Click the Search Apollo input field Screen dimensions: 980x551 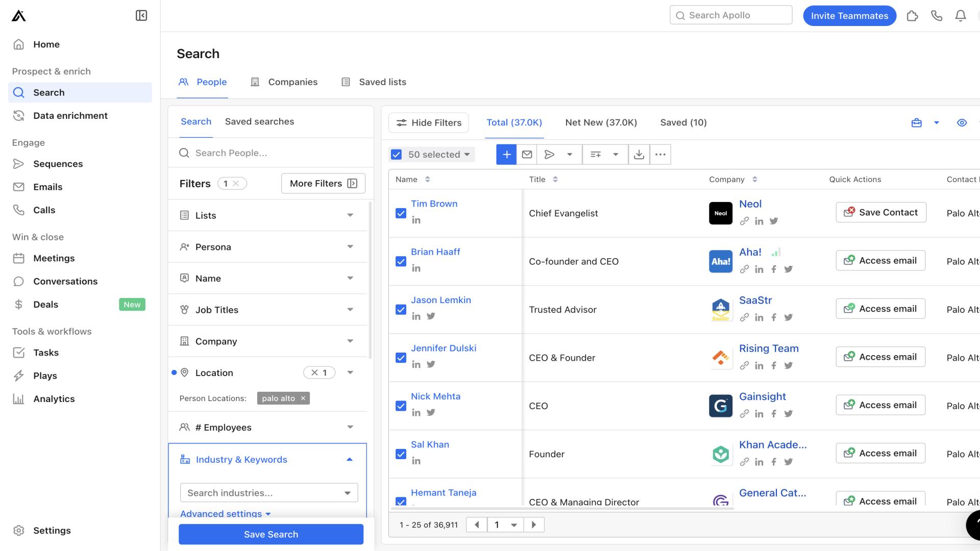pos(731,15)
